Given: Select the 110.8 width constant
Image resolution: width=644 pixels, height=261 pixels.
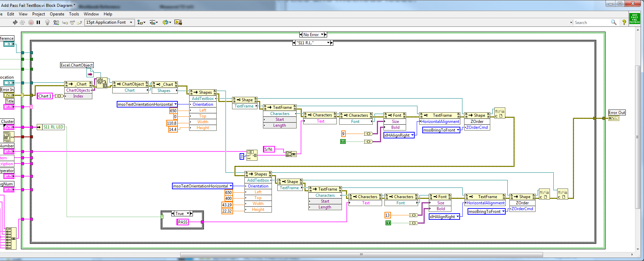Looking at the screenshot, I should click(x=172, y=123).
